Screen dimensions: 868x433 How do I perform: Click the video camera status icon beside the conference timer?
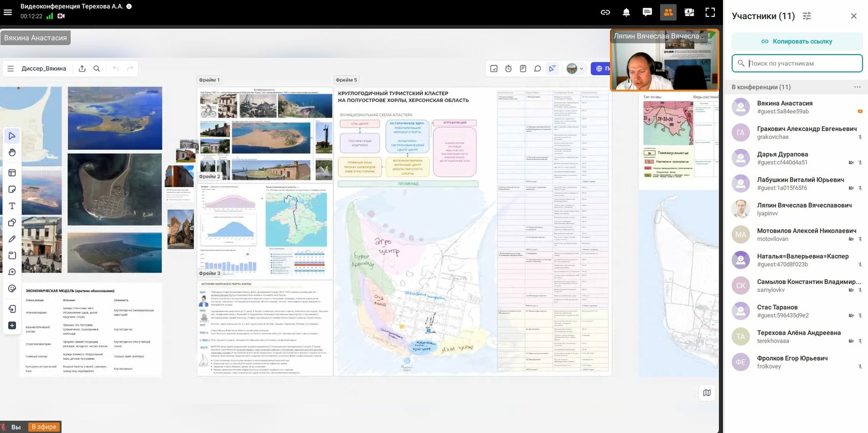click(x=61, y=16)
